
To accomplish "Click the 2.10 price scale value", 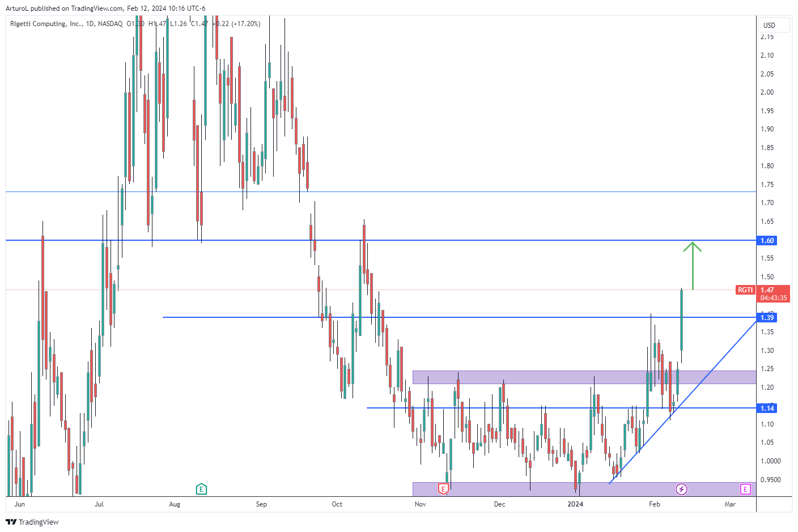I will [x=767, y=56].
